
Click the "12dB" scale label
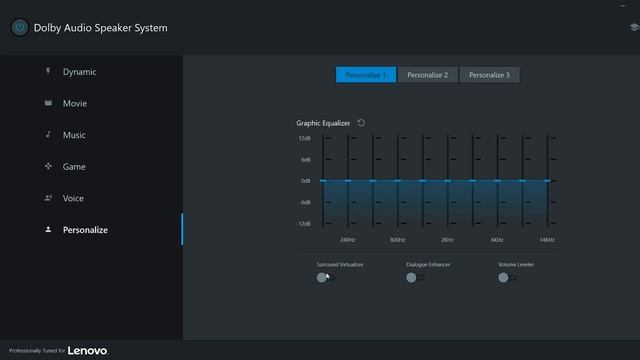[304, 138]
